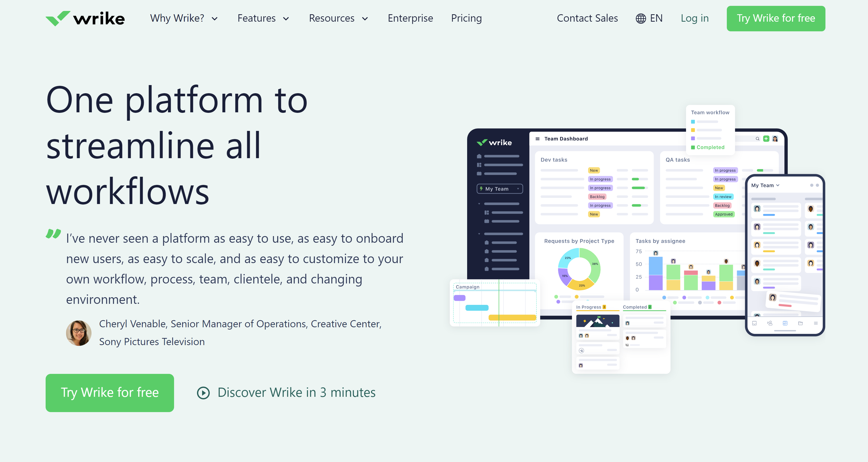This screenshot has width=868, height=462.
Task: Click the home icon in dashboard sidebar
Action: 479,156
